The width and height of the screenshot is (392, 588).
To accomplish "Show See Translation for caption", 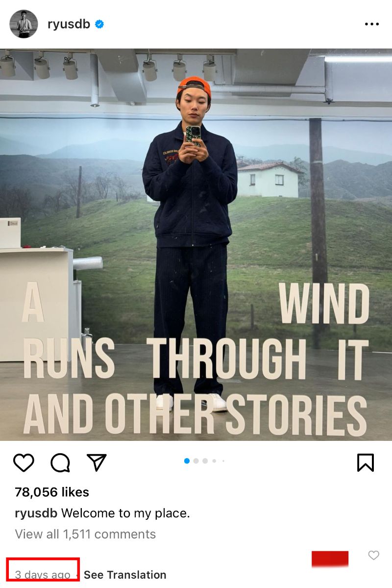I will coord(125,574).
